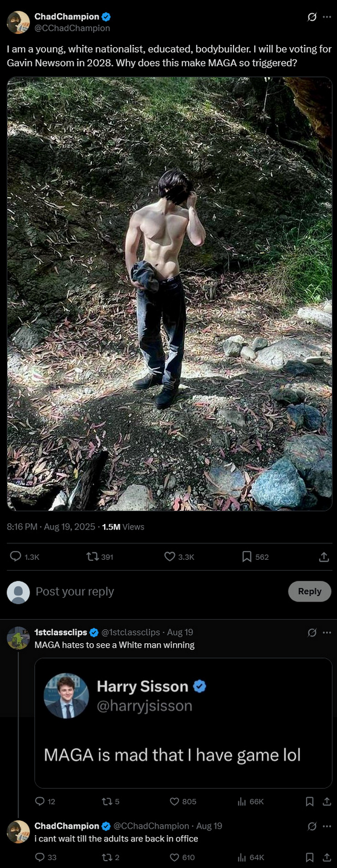Open more options on 1stclassclips reply
The width and height of the screenshot is (337, 868).
click(x=327, y=632)
